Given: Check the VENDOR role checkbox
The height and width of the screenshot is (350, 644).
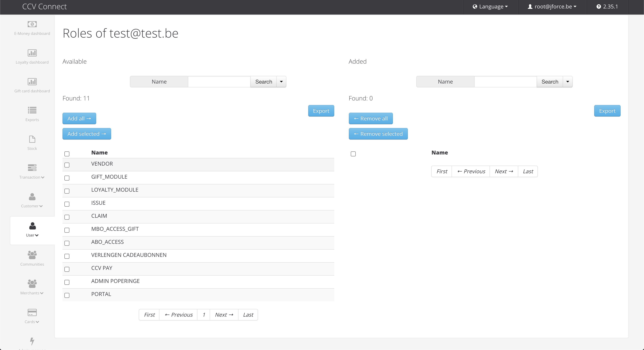Looking at the screenshot, I should 67,165.
